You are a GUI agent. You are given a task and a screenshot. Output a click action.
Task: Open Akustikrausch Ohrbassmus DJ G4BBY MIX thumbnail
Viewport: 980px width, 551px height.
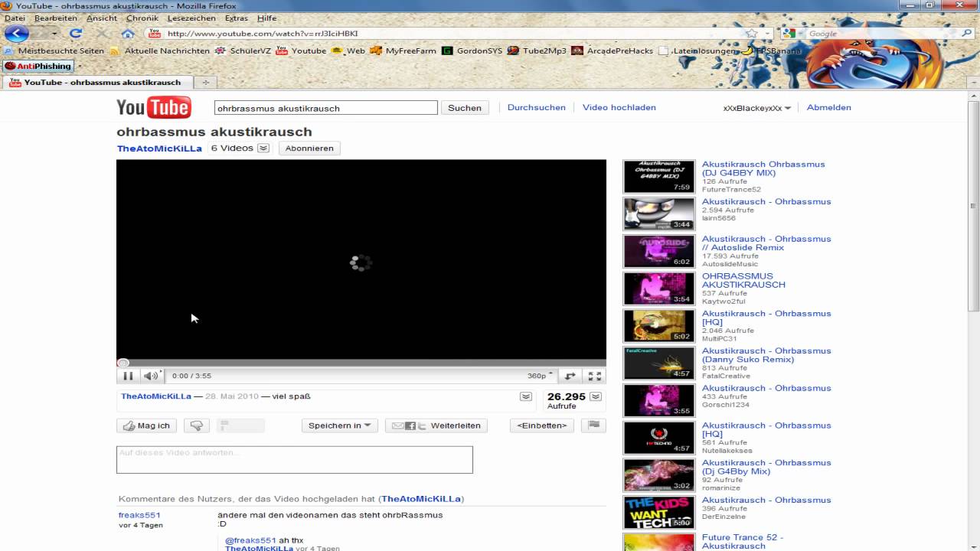(658, 176)
